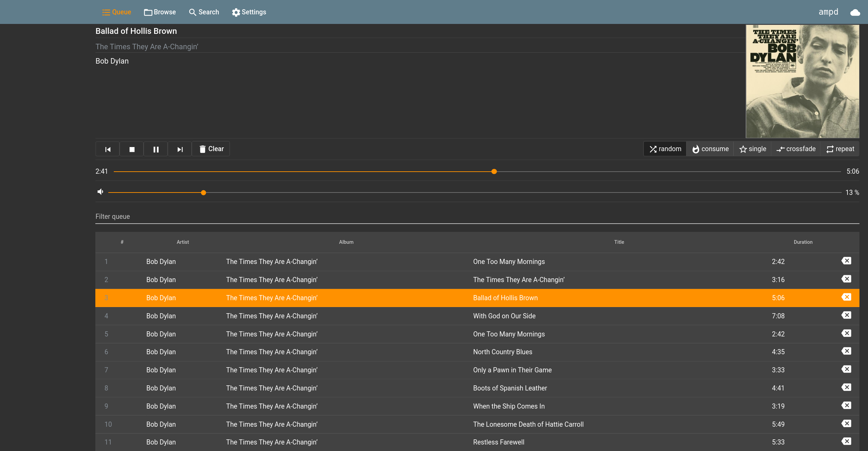Open the Queue tab
The height and width of the screenshot is (451, 868).
point(117,12)
